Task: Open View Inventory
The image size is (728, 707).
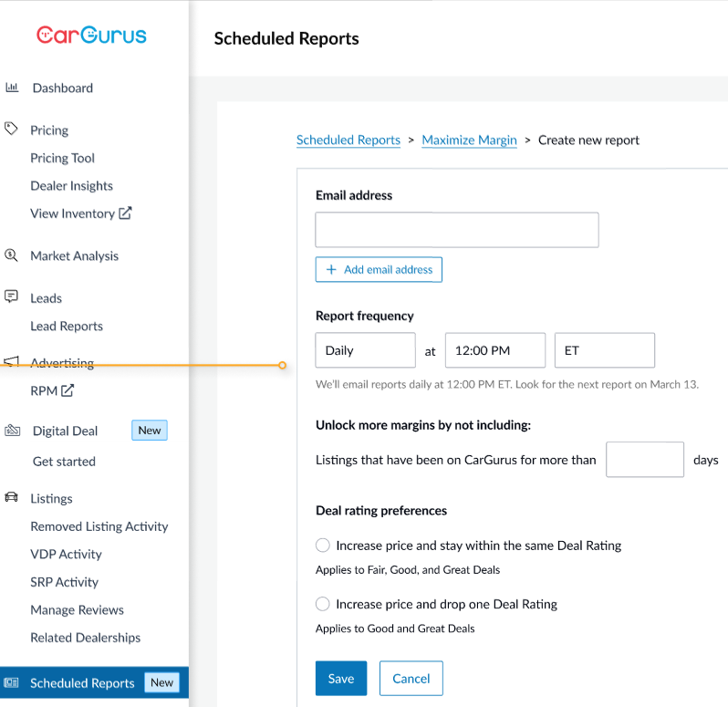Action: 72,213
